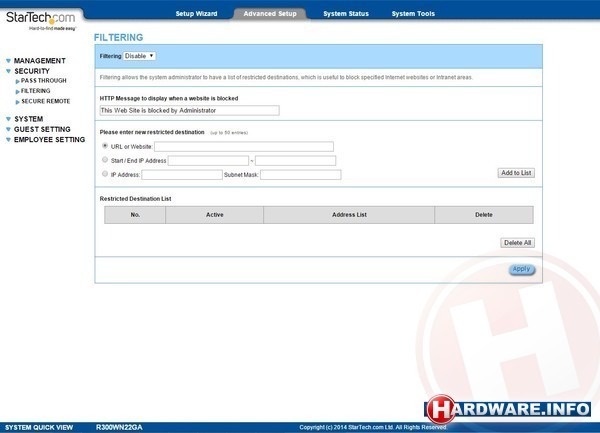Click the copyright StarTech.com footer text
Screen dimensions: 600x433
click(373, 427)
